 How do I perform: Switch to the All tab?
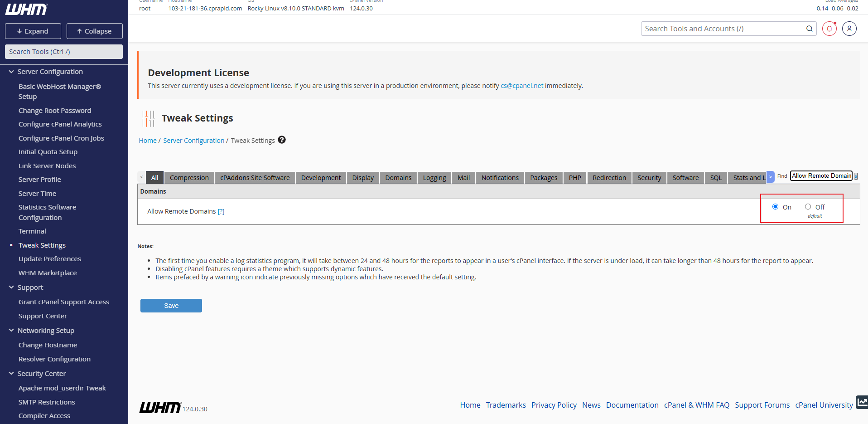click(x=154, y=178)
